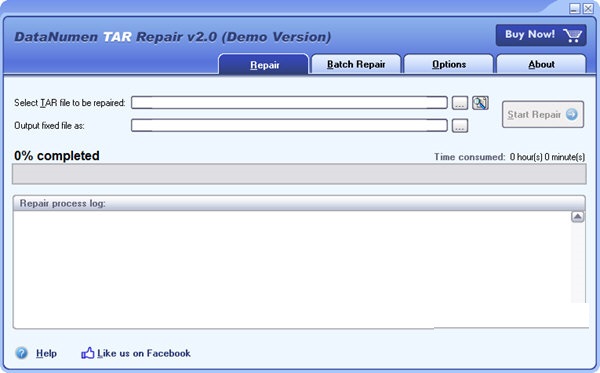Browse for the output fixed file location
Viewport: 600px width, 373px height.
[x=460, y=125]
